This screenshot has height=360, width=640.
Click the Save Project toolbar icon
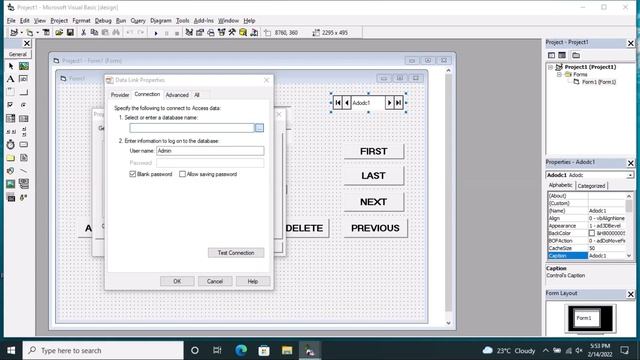[x=70, y=32]
